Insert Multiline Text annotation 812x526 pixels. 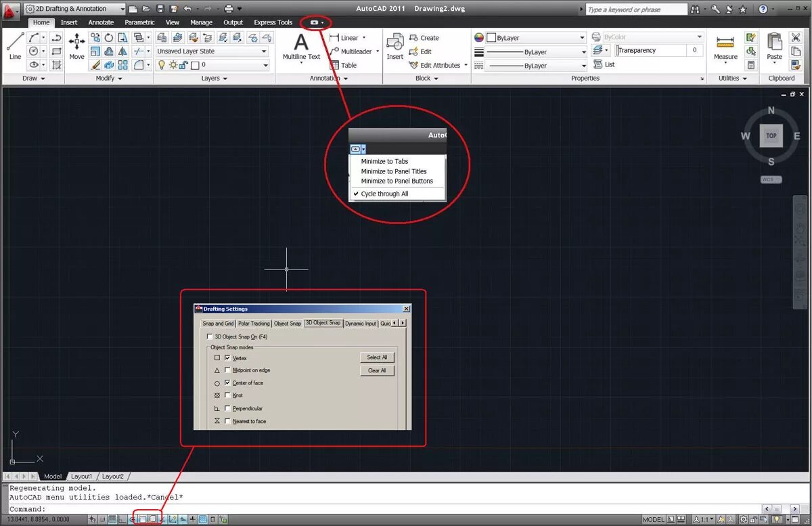tap(301, 47)
